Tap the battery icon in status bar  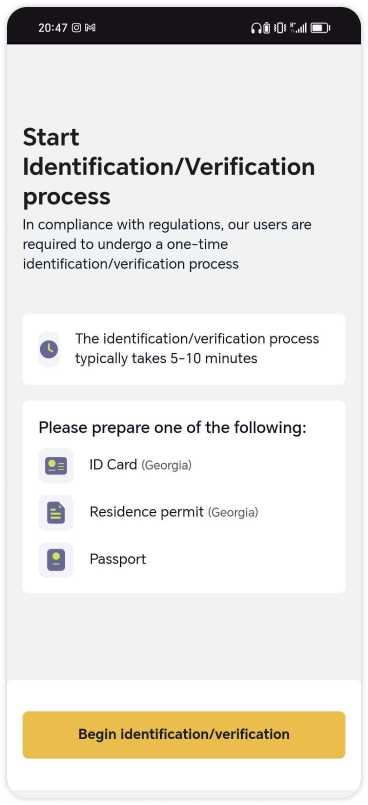tap(320, 28)
